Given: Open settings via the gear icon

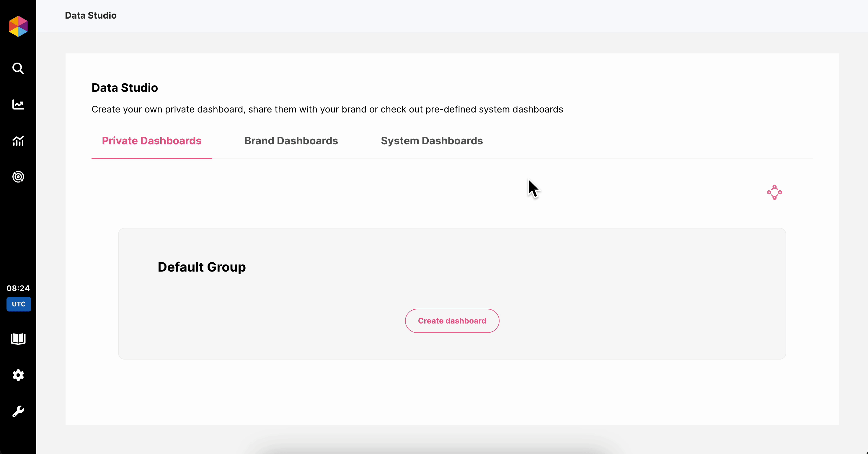Looking at the screenshot, I should click(x=18, y=375).
